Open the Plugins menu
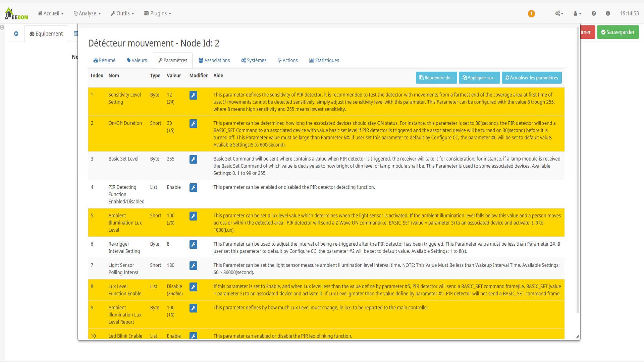644x362 pixels. [x=158, y=13]
